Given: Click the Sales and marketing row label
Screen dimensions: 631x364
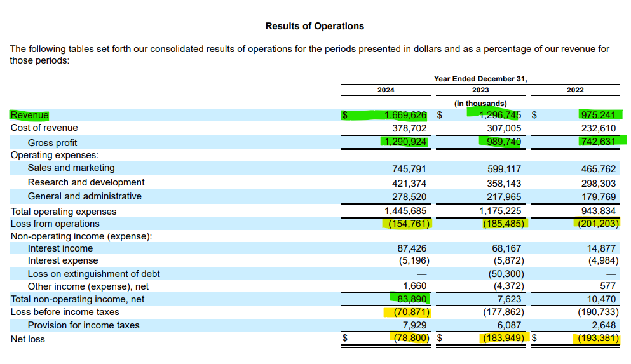Looking at the screenshot, I should [71, 168].
